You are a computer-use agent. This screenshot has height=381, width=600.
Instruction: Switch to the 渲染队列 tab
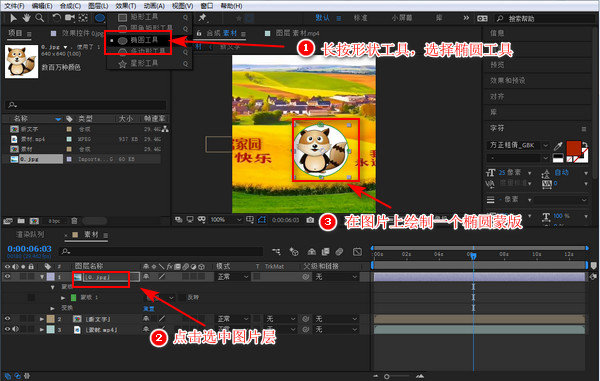[30, 234]
